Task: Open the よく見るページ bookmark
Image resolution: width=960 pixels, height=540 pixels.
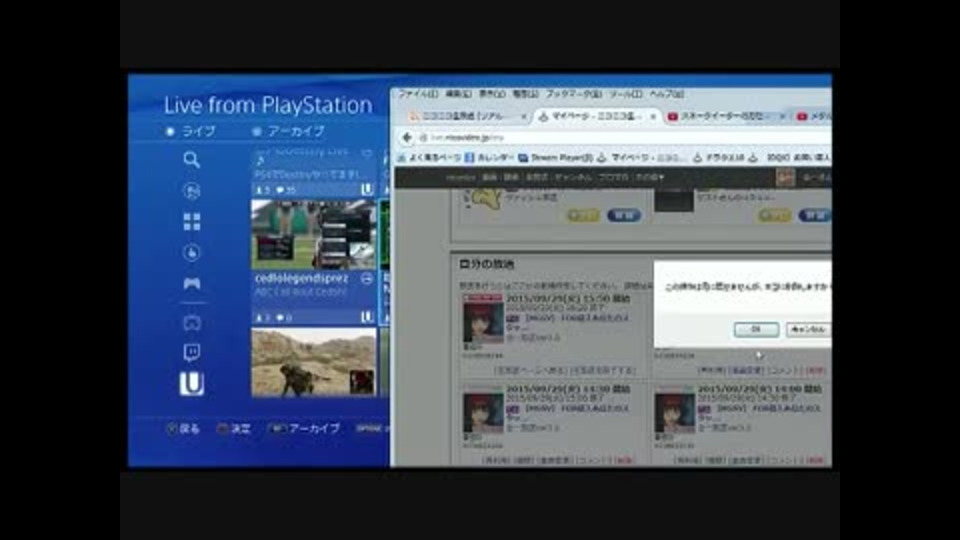Action: (429, 158)
